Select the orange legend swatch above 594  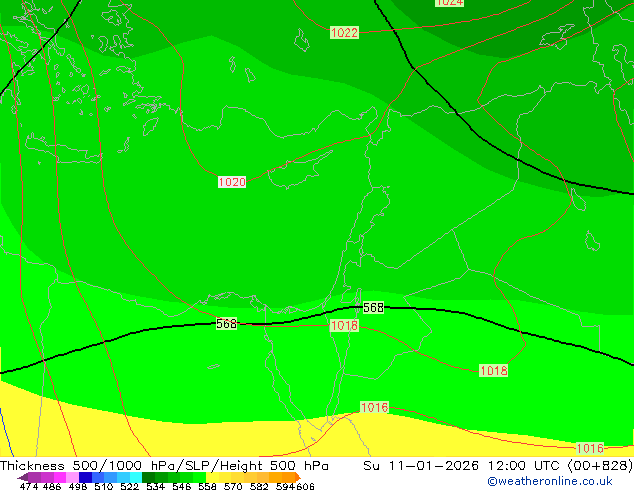[x=288, y=477]
